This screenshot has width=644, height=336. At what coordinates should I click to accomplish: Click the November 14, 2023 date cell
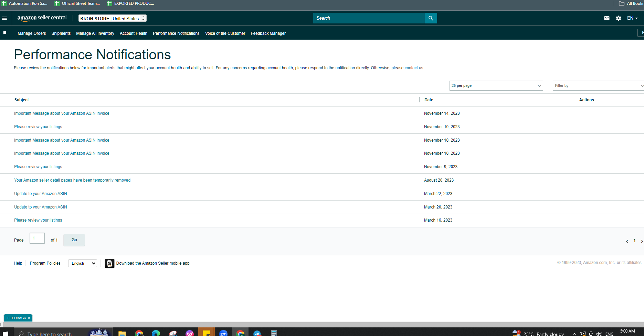tap(442, 113)
